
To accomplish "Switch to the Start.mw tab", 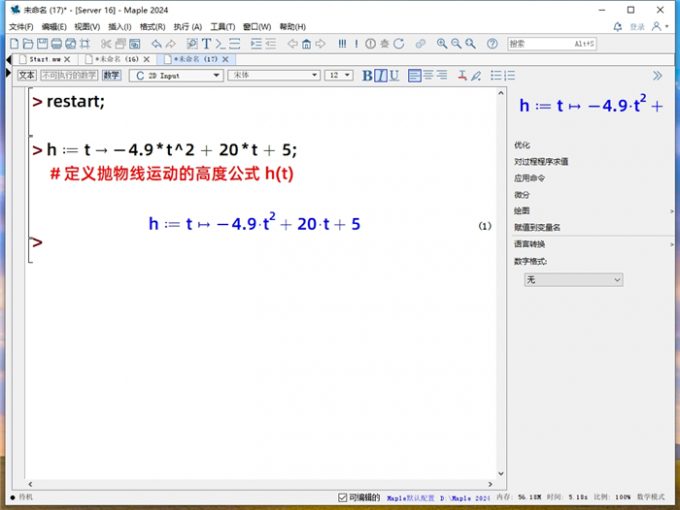I will (x=44, y=60).
